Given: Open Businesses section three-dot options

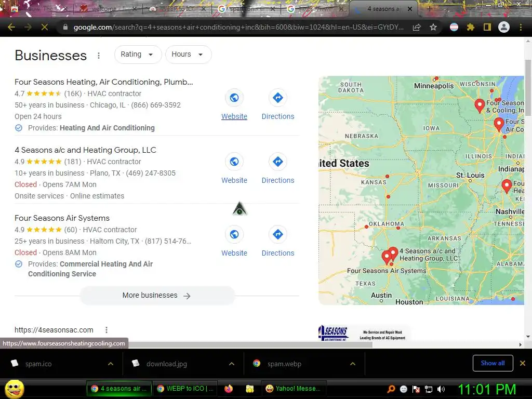Looking at the screenshot, I should [98, 55].
